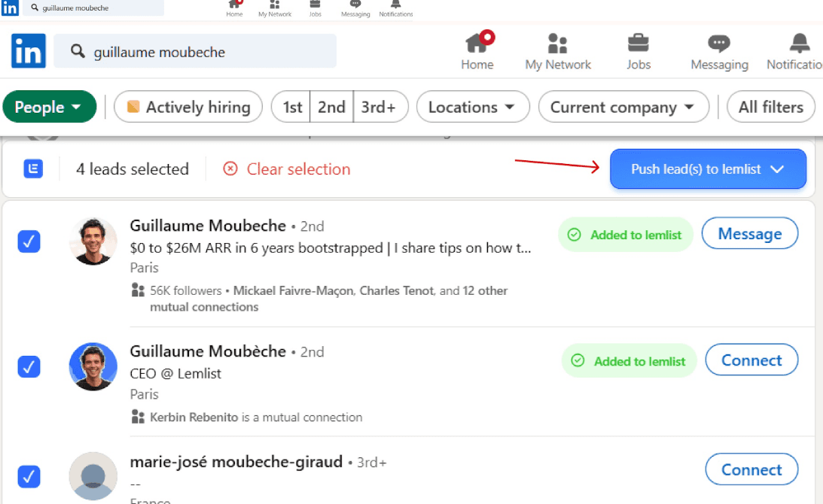
Task: Message Guillaume Moubeche
Action: tap(749, 233)
